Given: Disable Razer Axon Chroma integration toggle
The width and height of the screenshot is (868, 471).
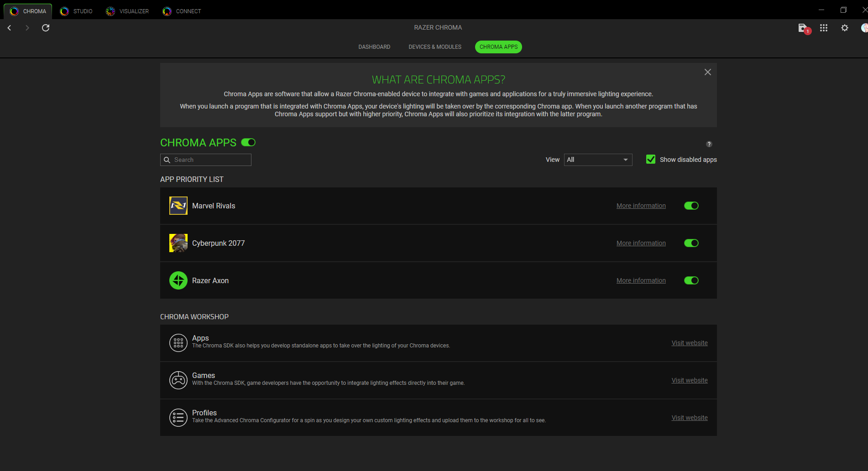Looking at the screenshot, I should click(691, 280).
